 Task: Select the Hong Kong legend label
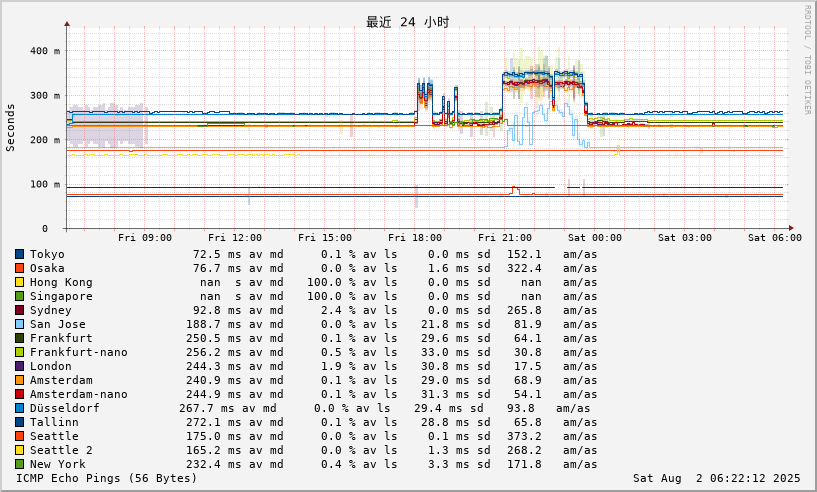point(61,282)
